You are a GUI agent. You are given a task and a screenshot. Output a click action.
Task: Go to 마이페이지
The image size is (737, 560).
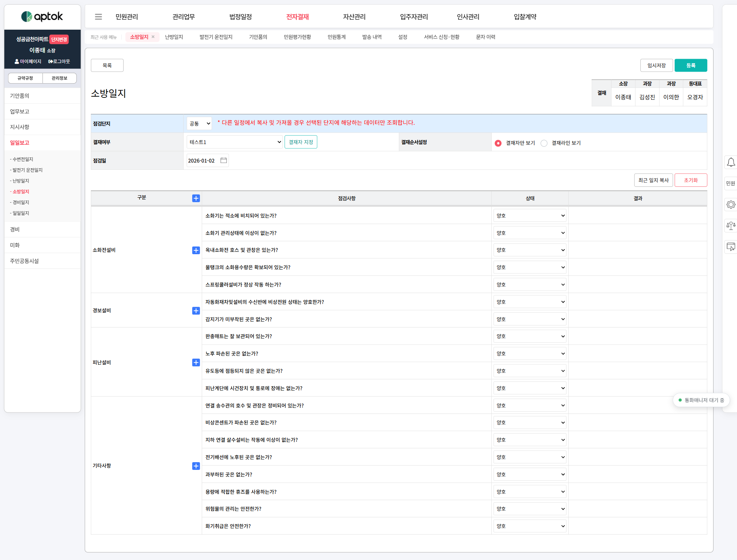[x=28, y=62]
